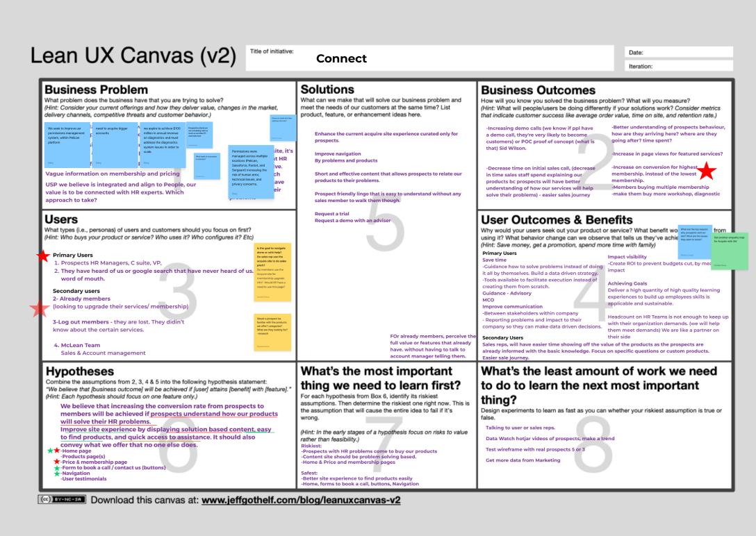Click the green star beside Form to book a call
The image size is (756, 536).
pyautogui.click(x=57, y=468)
